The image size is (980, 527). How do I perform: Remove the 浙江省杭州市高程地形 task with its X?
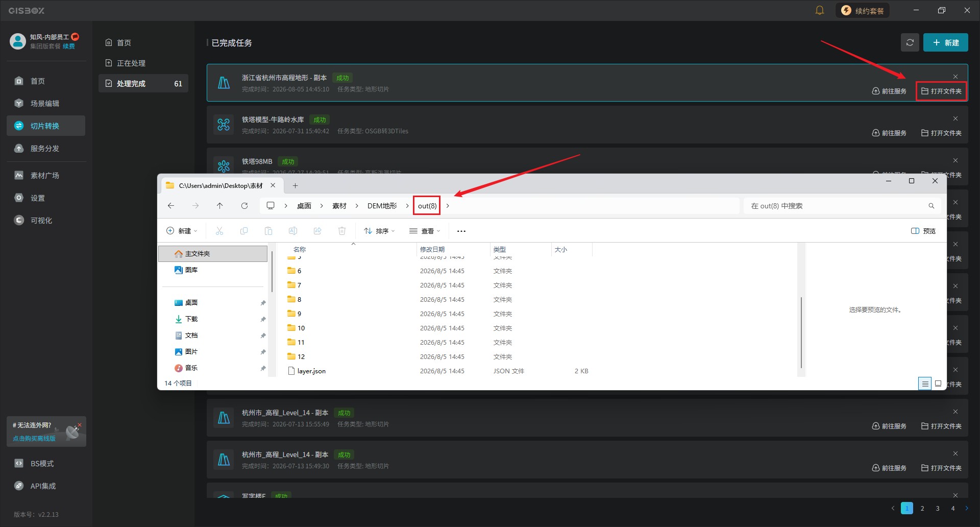click(955, 77)
